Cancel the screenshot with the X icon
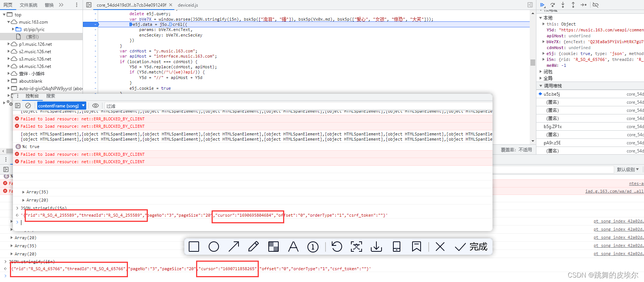 click(x=440, y=247)
